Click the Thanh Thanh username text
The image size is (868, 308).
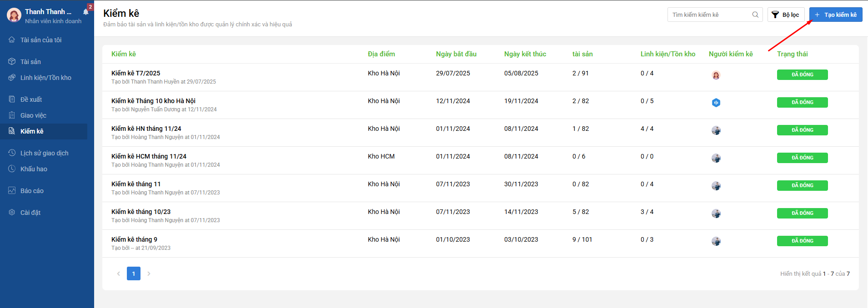click(x=48, y=12)
